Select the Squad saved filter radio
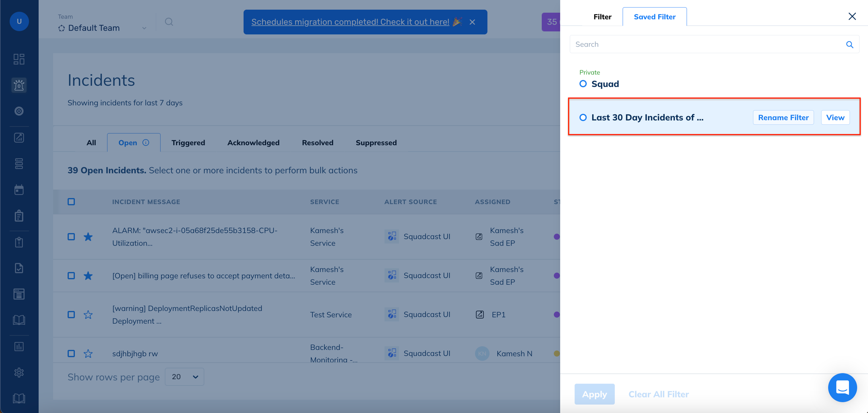This screenshot has width=868, height=413. point(583,84)
